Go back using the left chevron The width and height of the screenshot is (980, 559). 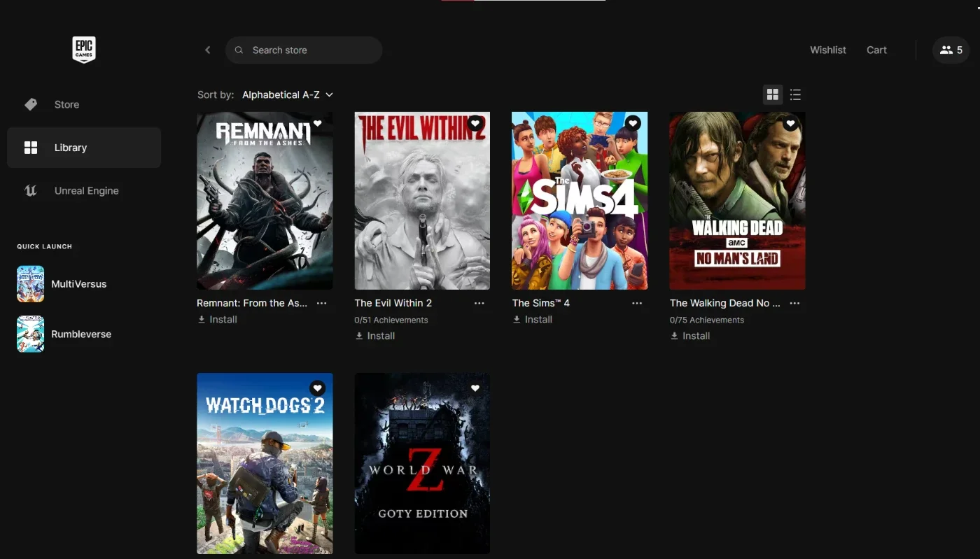(207, 50)
